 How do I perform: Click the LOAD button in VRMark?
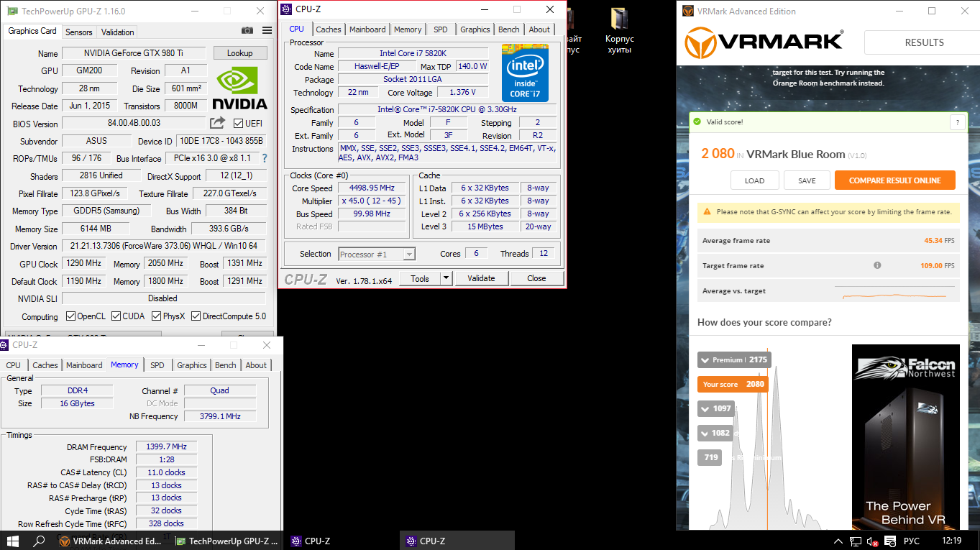[754, 180]
